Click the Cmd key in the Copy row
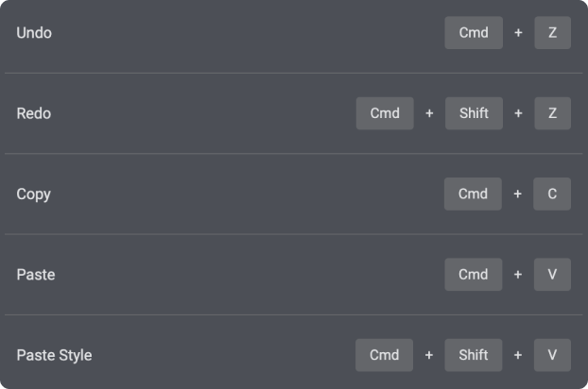Screen dimensions: 588x389 click(x=473, y=194)
